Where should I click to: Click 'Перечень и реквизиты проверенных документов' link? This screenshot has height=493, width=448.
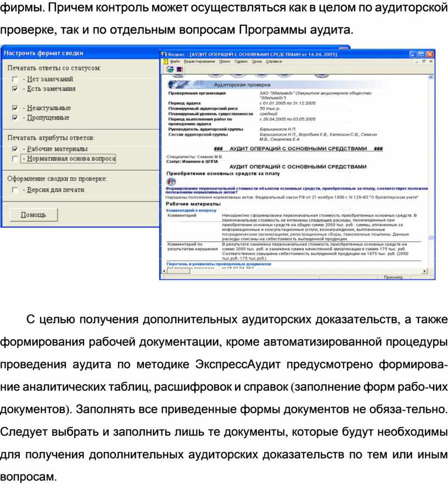(x=219, y=264)
